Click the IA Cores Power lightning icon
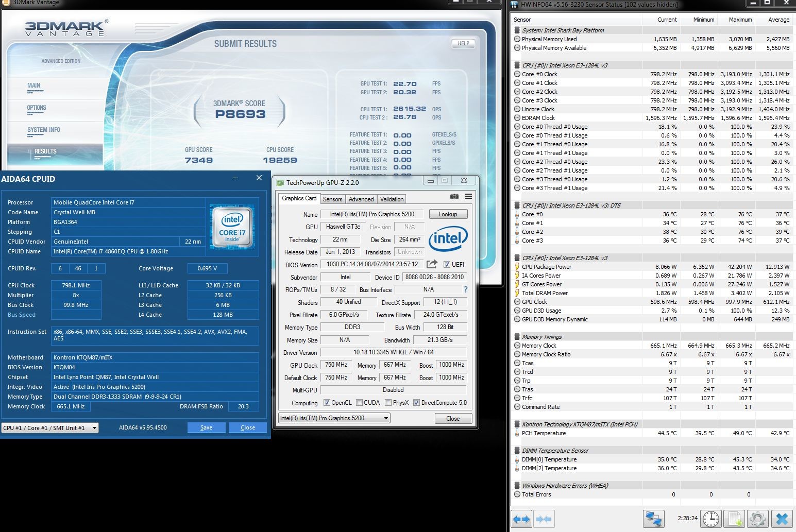The image size is (796, 532). point(517,276)
